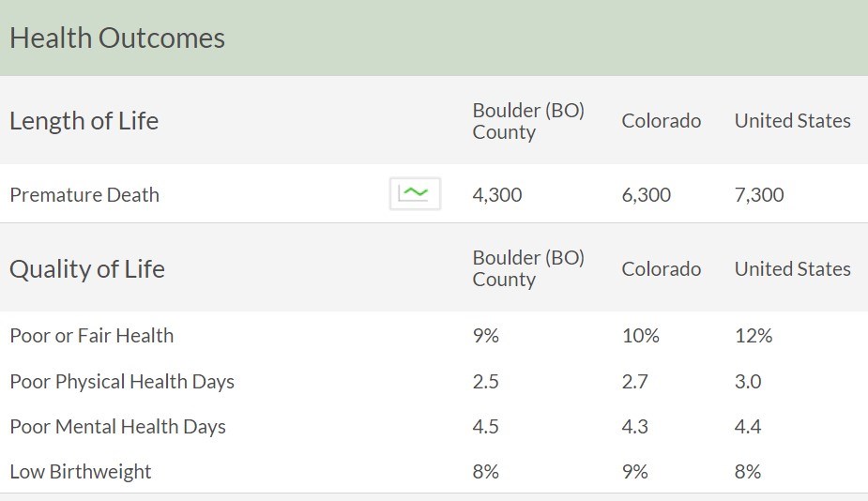
Task: Open the Poor Mental Health Days measure
Action: [118, 427]
